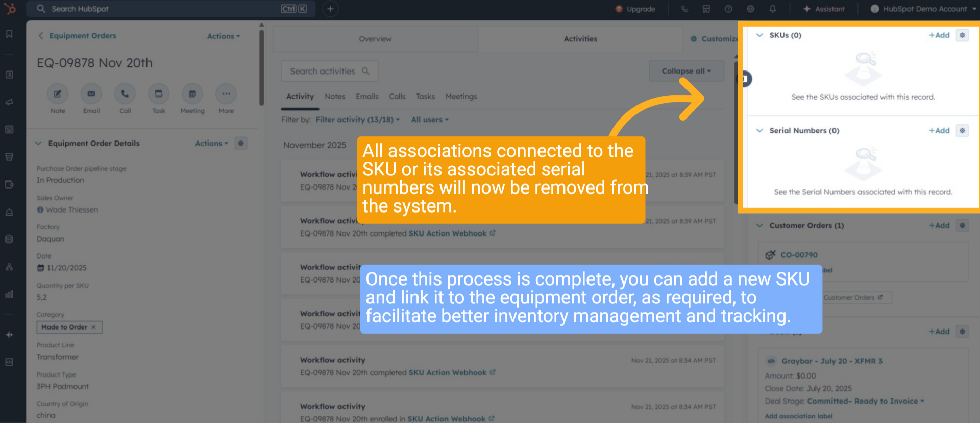Click the magnifier icon in Search activities
Screen dimensions: 980x423
coord(365,71)
